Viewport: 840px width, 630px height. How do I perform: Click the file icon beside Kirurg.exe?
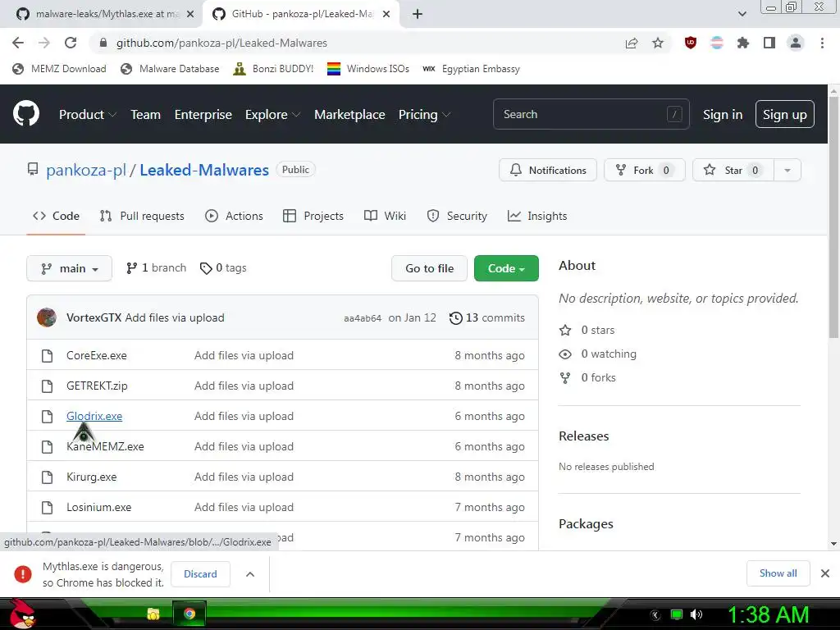[x=47, y=477]
